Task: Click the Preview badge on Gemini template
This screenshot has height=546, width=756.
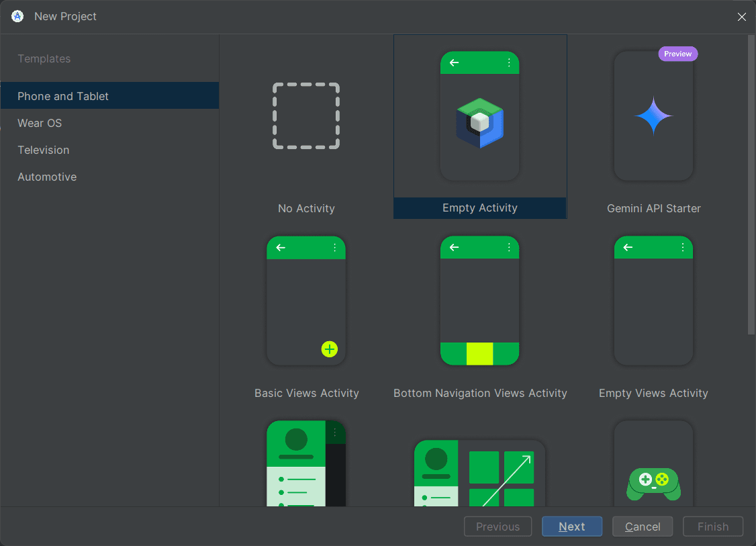Action: pos(677,54)
